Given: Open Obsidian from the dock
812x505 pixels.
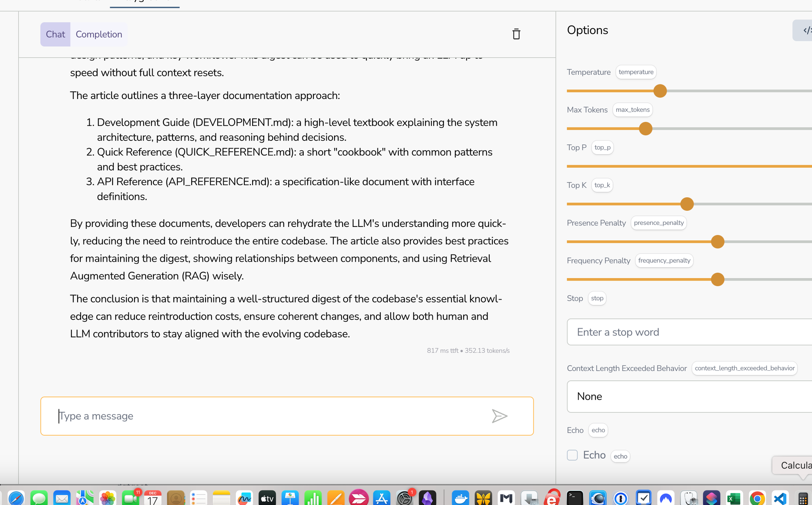Looking at the screenshot, I should tap(427, 498).
